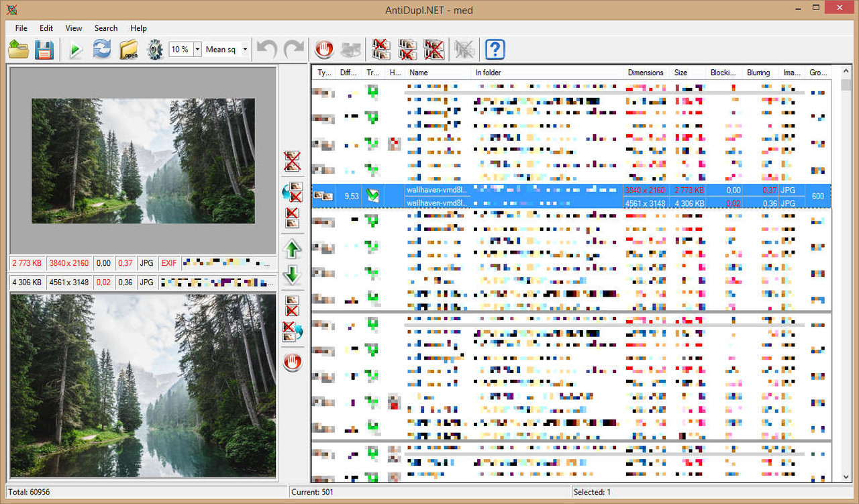The width and height of the screenshot is (859, 504).
Task: Delete the second picture in the middle panel
Action: click(292, 305)
